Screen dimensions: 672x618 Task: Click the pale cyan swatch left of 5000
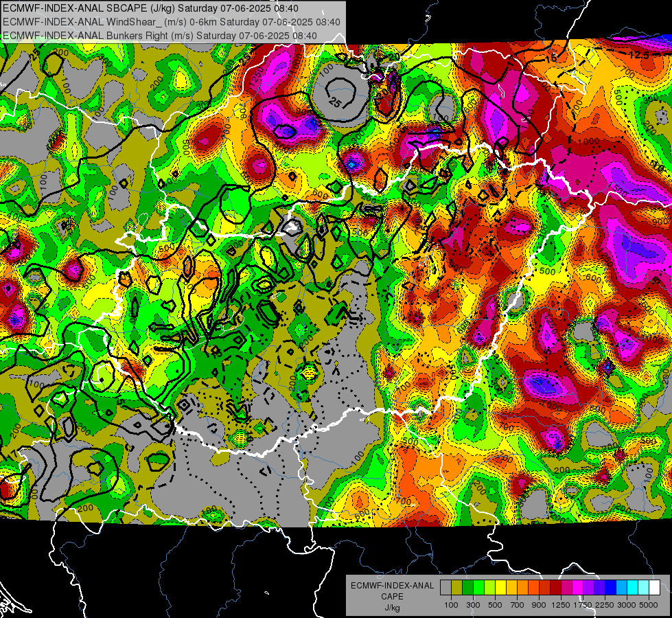tap(644, 588)
